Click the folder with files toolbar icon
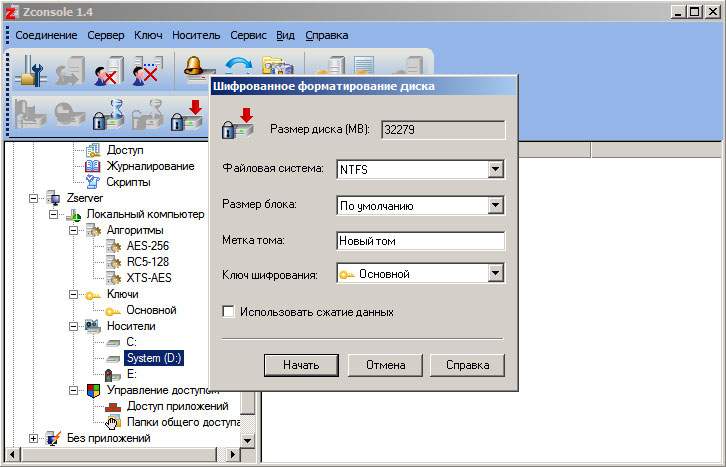The image size is (726, 467). 278,65
